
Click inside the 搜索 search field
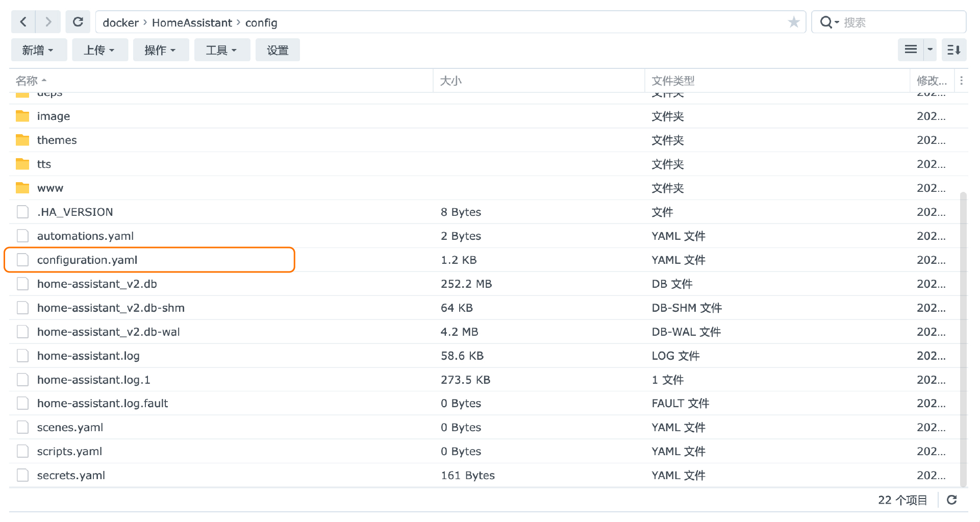coord(898,22)
